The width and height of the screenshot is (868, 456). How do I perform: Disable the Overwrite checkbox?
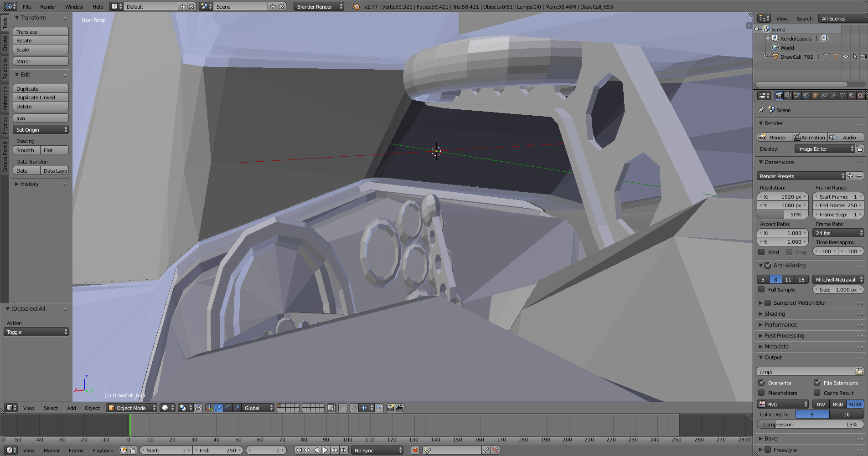pyautogui.click(x=762, y=383)
